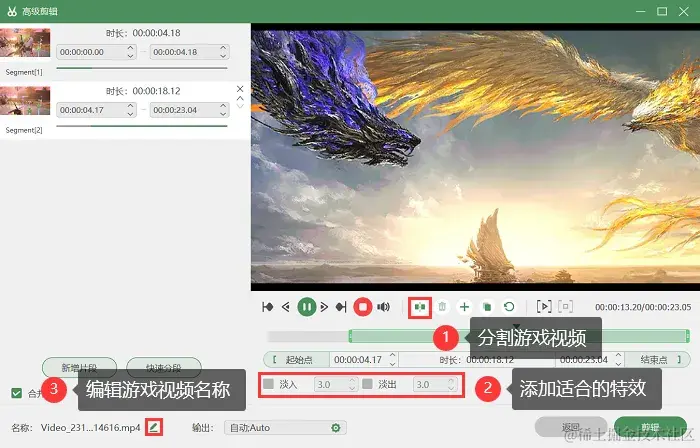Jump to the end of the video
The image size is (700, 448).
coord(341,307)
